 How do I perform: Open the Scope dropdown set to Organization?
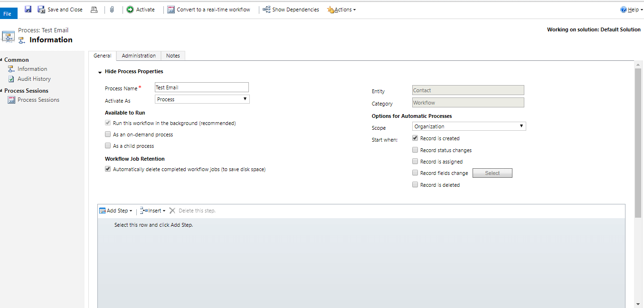pos(469,126)
